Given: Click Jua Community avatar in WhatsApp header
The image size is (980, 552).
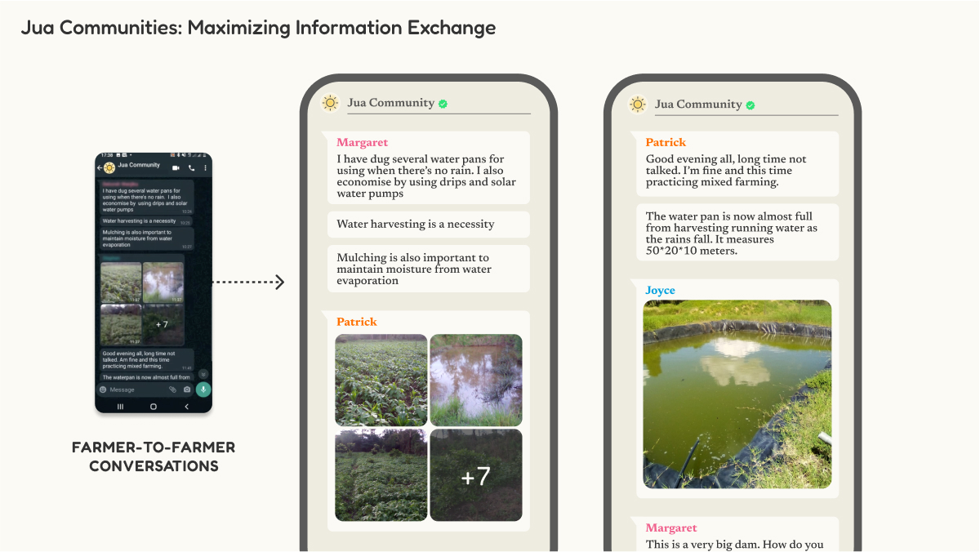Looking at the screenshot, I should (109, 168).
